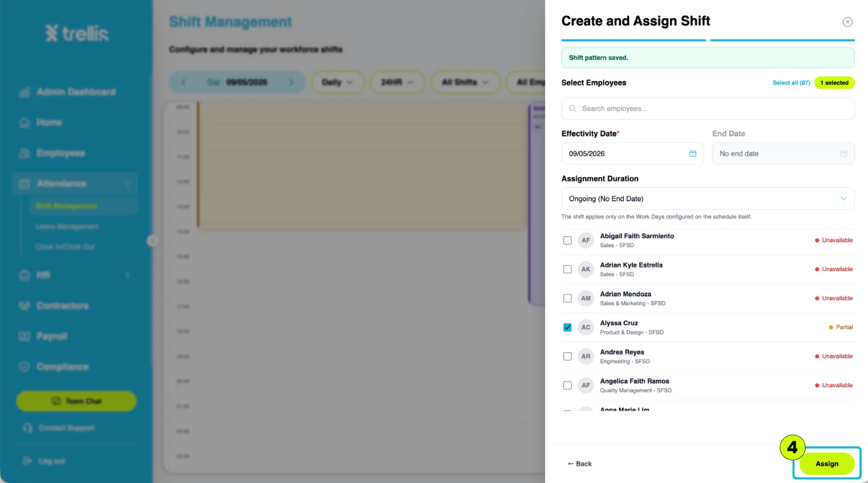Click the search magnifier icon

(x=572, y=108)
